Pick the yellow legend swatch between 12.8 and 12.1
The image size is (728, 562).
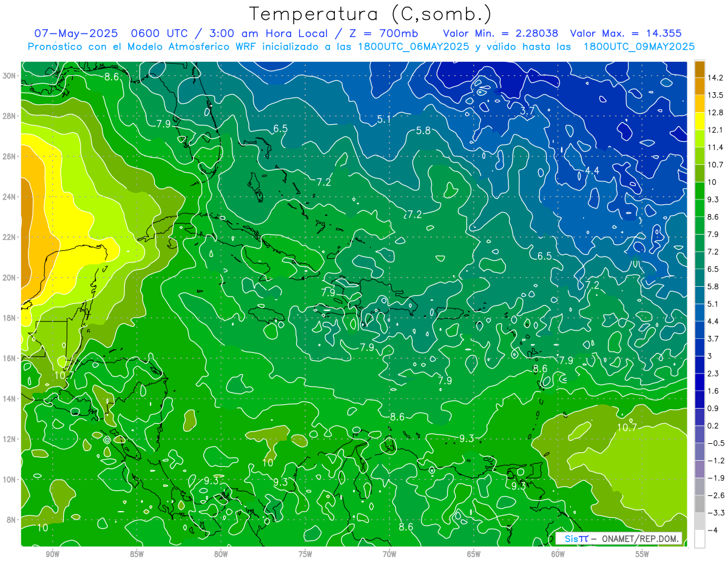[699, 121]
